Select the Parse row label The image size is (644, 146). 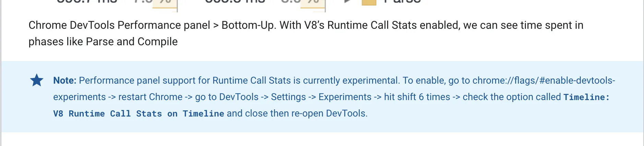click(402, 2)
